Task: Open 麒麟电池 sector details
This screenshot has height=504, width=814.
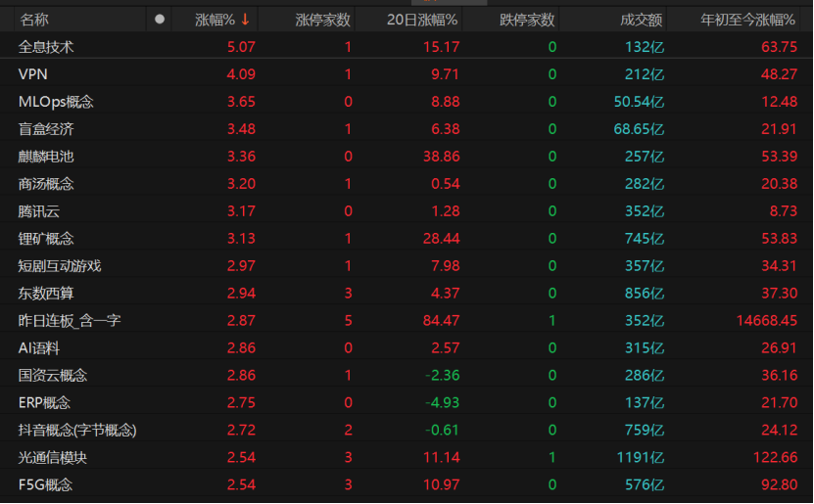Action: [407, 156]
